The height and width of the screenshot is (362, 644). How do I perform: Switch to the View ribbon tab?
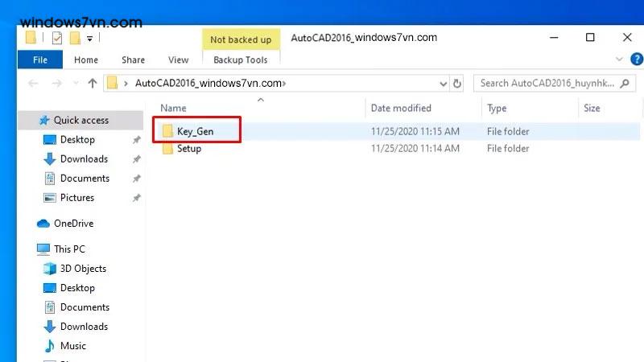[178, 60]
